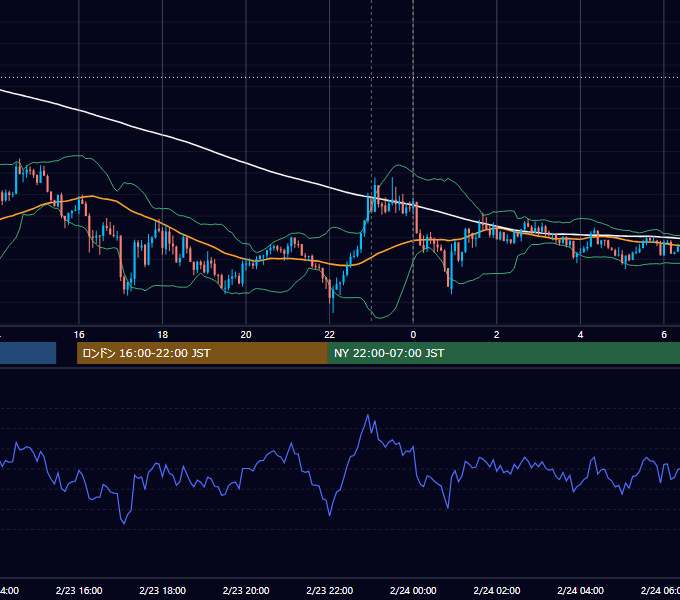Image resolution: width=680 pixels, height=600 pixels.
Task: Click the 2/24 04:00 date label
Action: click(580, 590)
